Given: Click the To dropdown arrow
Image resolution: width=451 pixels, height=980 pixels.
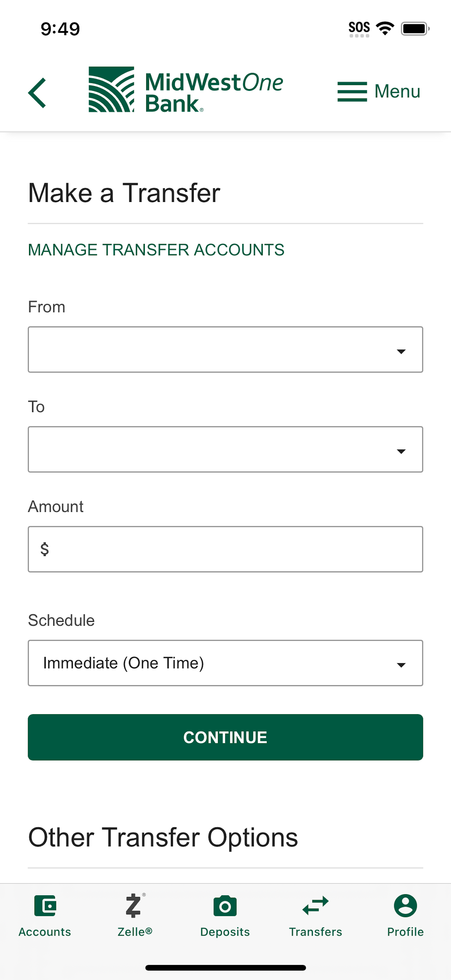Looking at the screenshot, I should point(401,452).
